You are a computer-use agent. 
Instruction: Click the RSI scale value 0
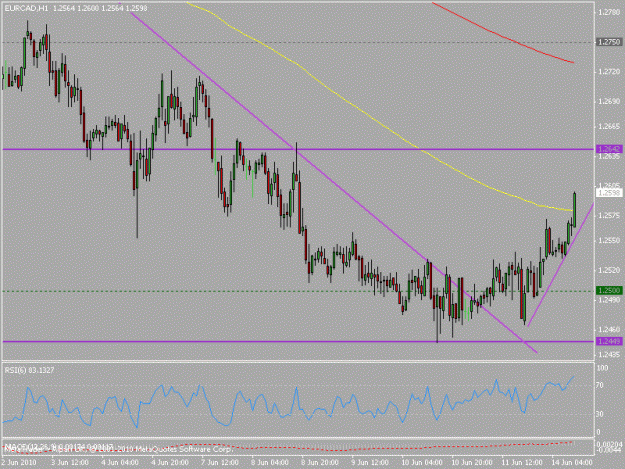pyautogui.click(x=598, y=432)
